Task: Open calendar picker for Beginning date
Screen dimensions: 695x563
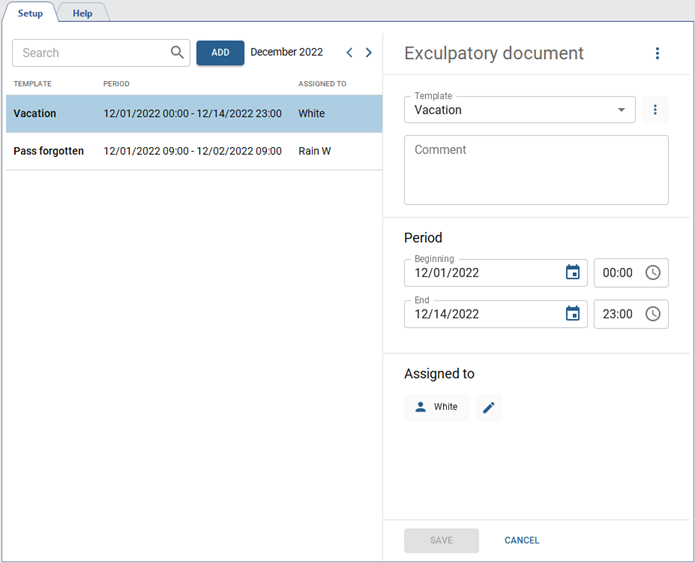Action: (573, 273)
